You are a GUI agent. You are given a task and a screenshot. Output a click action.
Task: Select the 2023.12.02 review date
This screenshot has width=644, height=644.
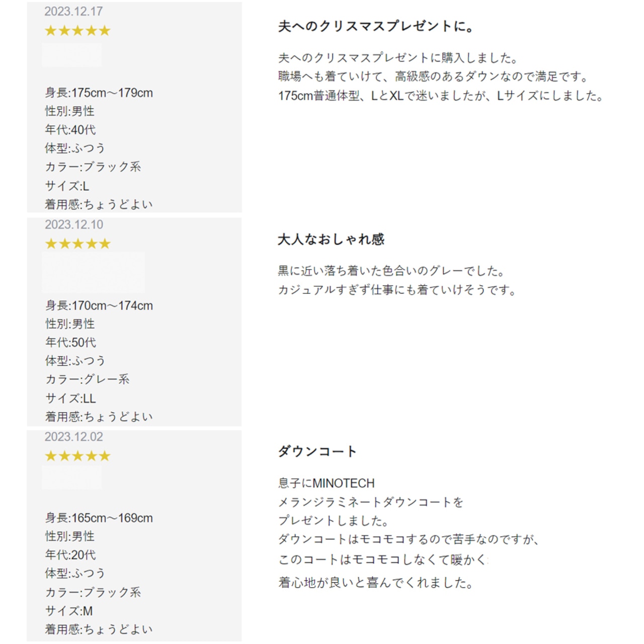pyautogui.click(x=74, y=437)
